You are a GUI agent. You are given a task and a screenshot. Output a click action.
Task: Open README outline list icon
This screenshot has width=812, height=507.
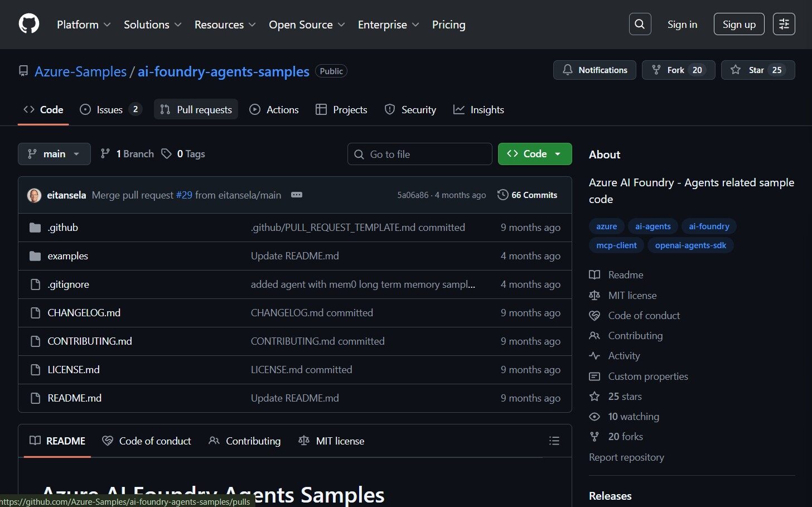click(554, 441)
